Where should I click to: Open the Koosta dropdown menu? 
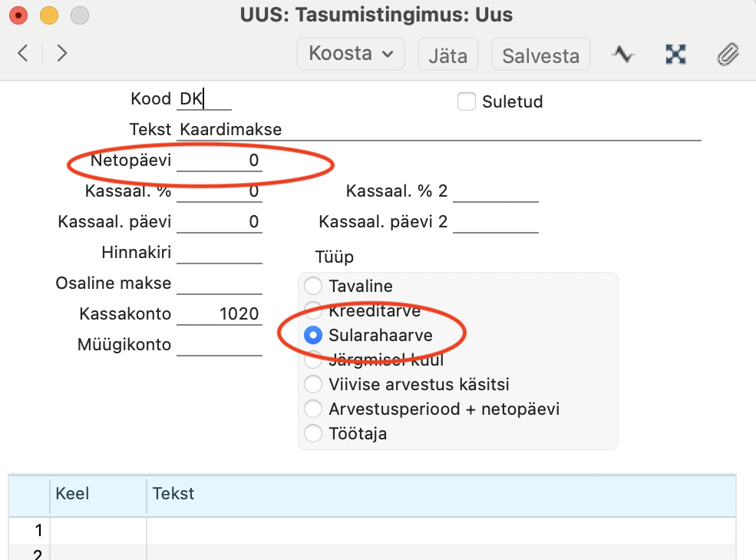351,54
